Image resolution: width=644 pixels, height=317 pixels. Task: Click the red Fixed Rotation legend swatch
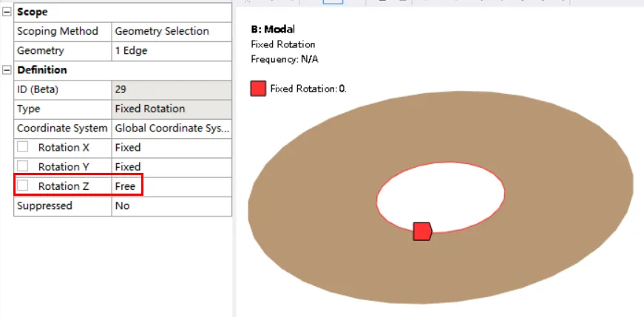click(258, 89)
